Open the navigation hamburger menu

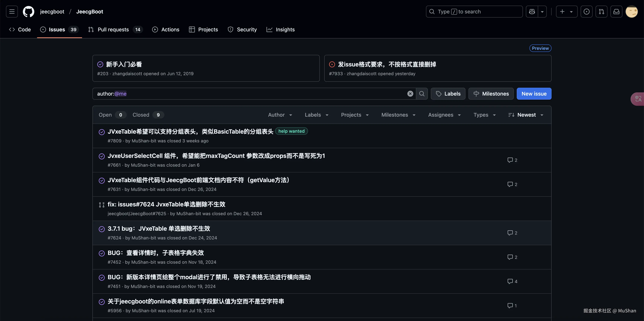[12, 12]
